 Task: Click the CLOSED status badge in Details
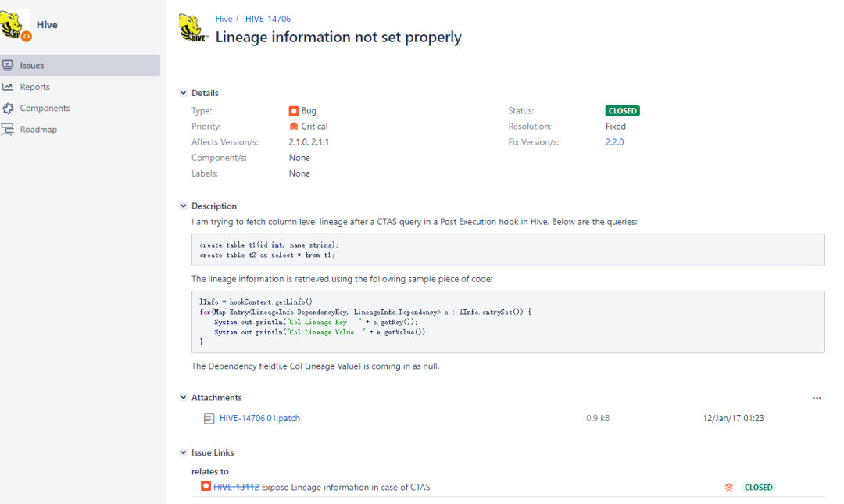click(622, 111)
